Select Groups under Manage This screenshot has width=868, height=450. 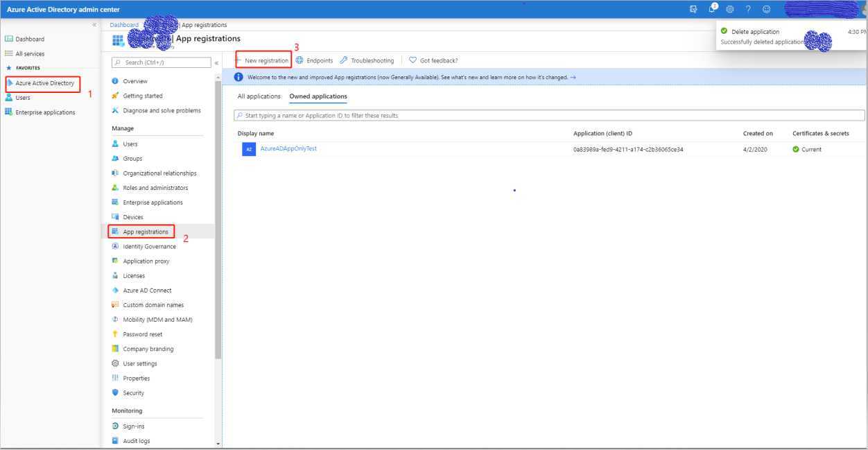point(132,159)
